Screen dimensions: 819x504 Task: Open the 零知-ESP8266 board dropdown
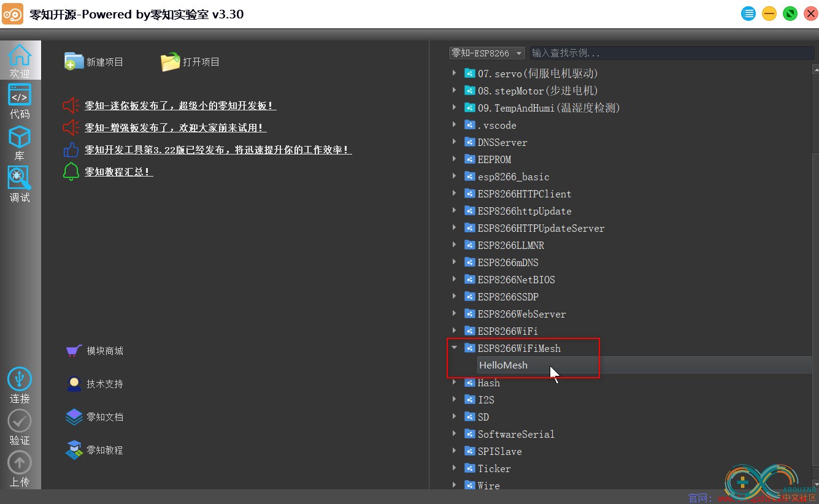point(487,53)
